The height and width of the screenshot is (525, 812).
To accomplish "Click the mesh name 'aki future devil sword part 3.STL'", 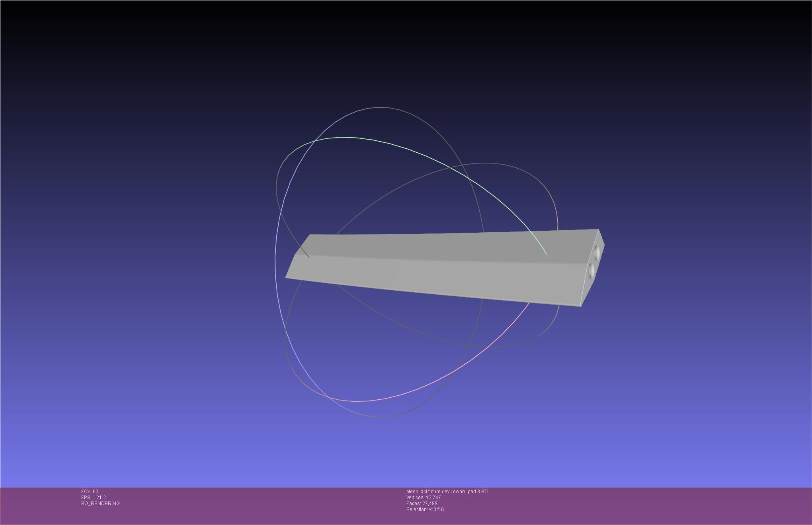I will (455, 492).
